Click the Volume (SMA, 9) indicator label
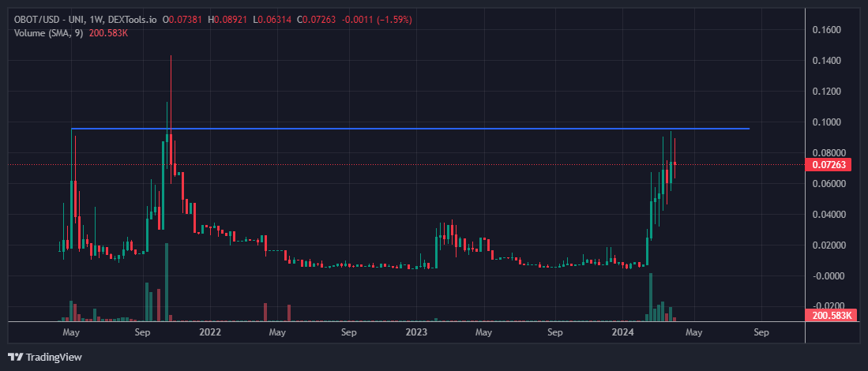Image resolution: width=868 pixels, height=371 pixels. pos(47,32)
